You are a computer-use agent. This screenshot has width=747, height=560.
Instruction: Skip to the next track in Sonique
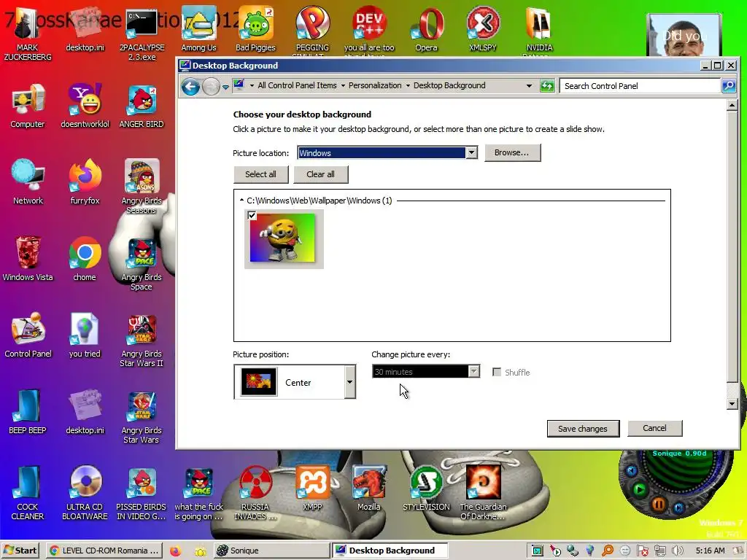pyautogui.click(x=679, y=508)
